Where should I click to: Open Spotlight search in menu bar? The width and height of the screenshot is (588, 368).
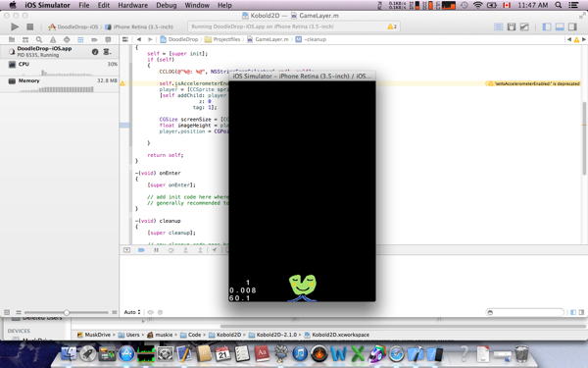pyautogui.click(x=559, y=5)
